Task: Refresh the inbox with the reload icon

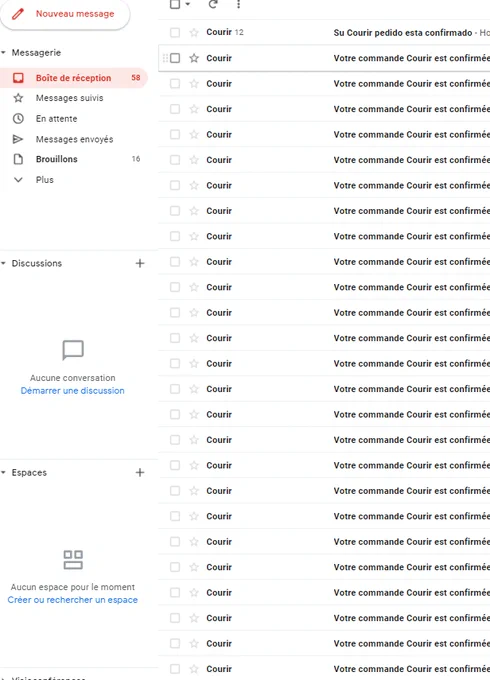Action: tap(213, 4)
